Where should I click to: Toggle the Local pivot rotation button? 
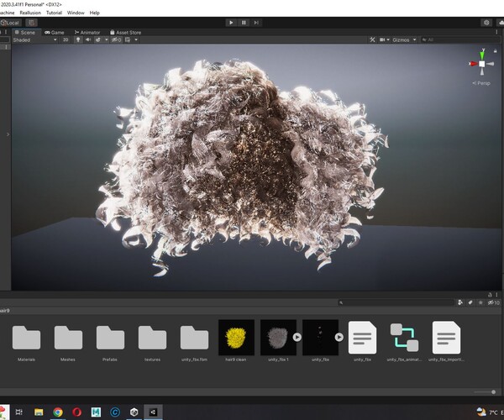click(x=11, y=23)
